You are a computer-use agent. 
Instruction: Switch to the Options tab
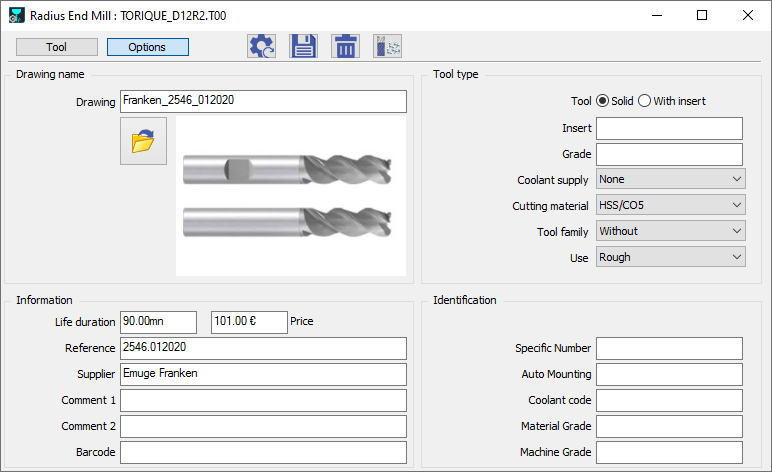pyautogui.click(x=147, y=47)
